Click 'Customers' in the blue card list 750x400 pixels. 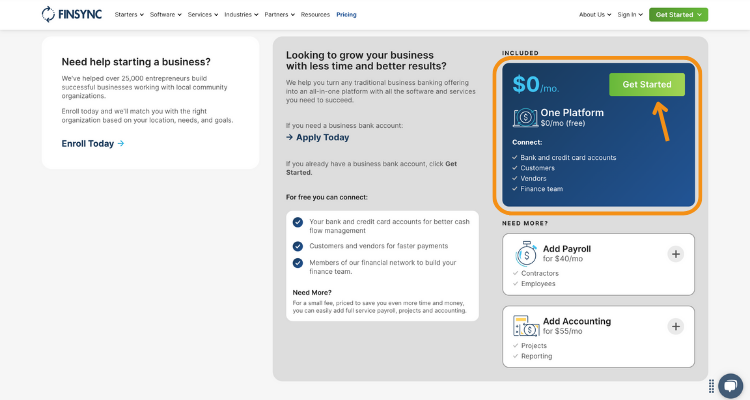coord(538,168)
